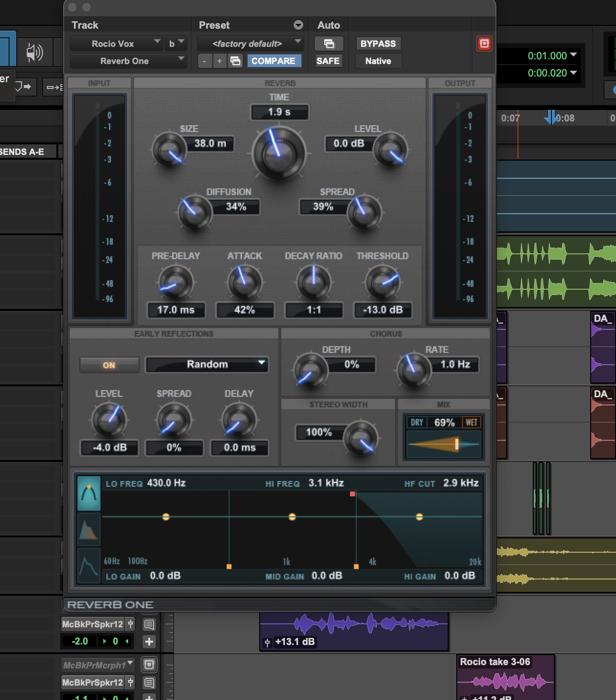Image resolution: width=616 pixels, height=700 pixels.
Task: Toggle Early Reflections ON button
Action: (109, 365)
